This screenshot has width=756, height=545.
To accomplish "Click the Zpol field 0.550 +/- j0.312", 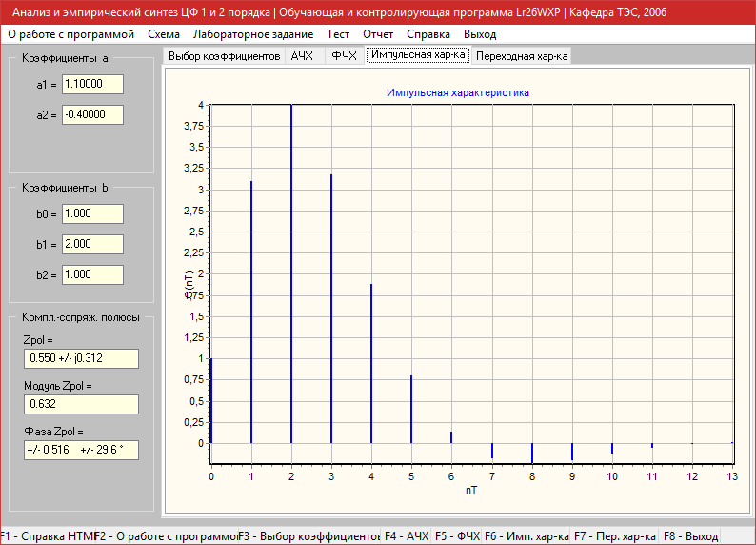I will pyautogui.click(x=81, y=358).
